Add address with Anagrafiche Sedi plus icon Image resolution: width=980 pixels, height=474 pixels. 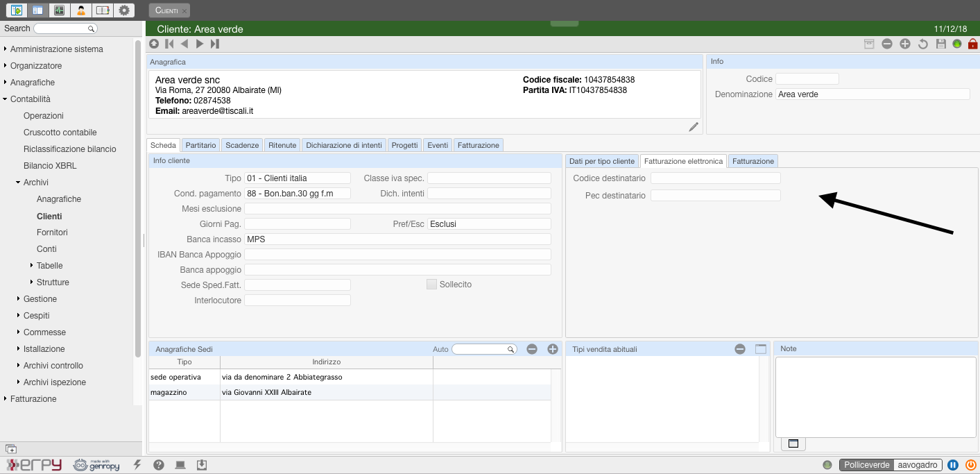pyautogui.click(x=553, y=349)
